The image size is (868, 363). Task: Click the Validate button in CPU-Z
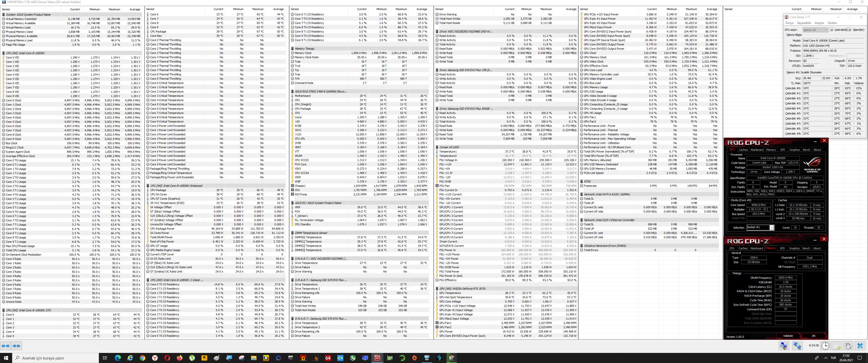coord(788,336)
